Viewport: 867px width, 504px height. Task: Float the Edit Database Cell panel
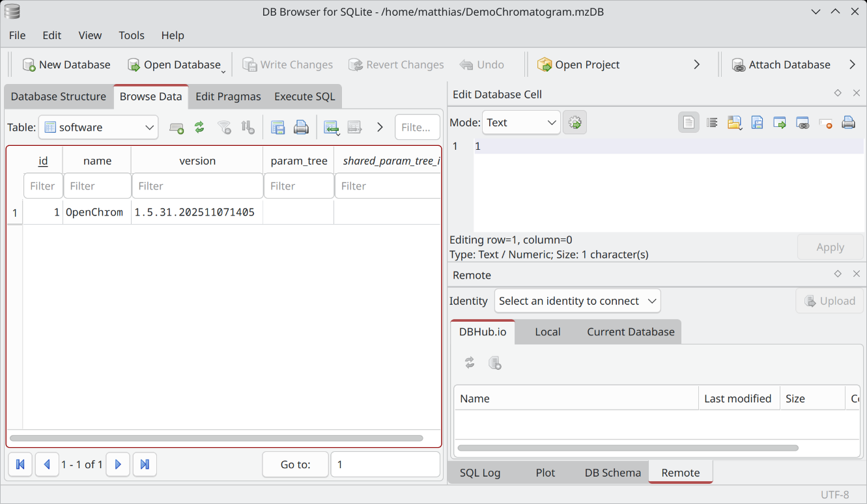coord(838,94)
